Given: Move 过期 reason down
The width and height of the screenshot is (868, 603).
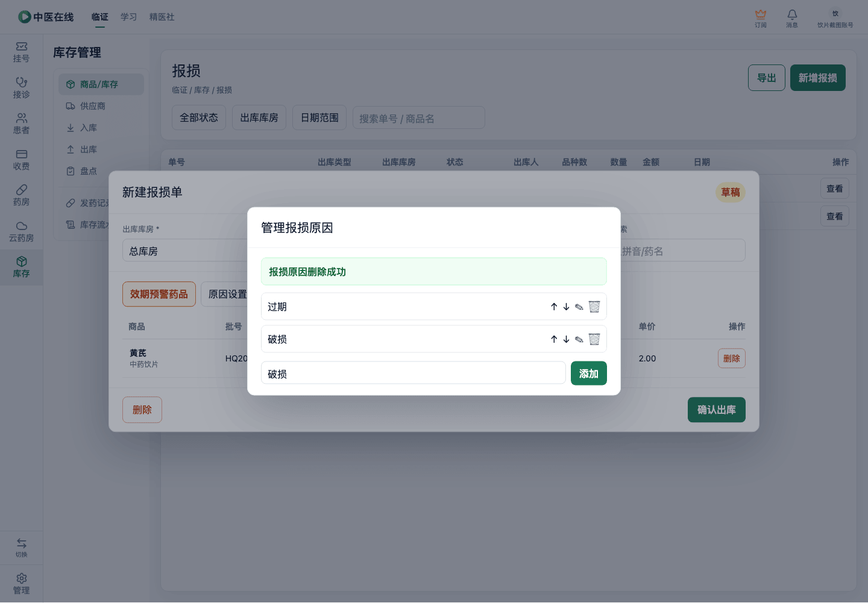Looking at the screenshot, I should [x=566, y=307].
